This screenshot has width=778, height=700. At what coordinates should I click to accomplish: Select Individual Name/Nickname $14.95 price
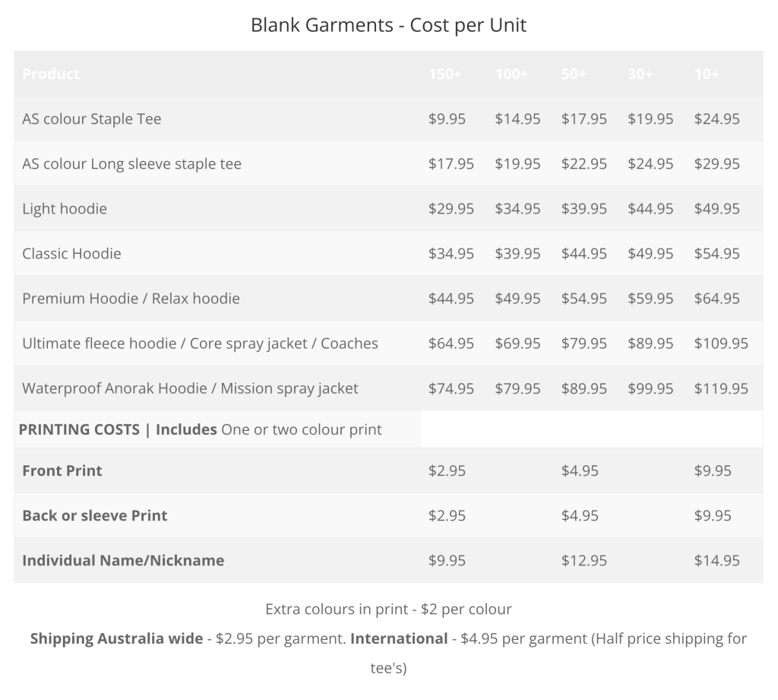pos(717,560)
